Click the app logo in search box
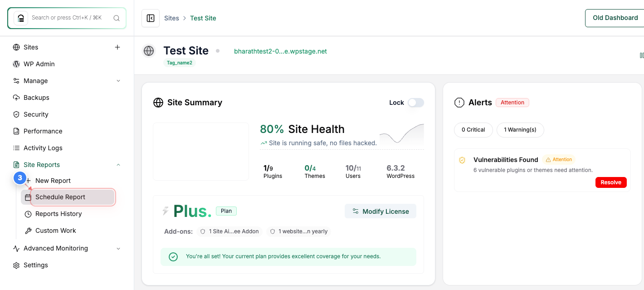The image size is (644, 290). click(21, 18)
